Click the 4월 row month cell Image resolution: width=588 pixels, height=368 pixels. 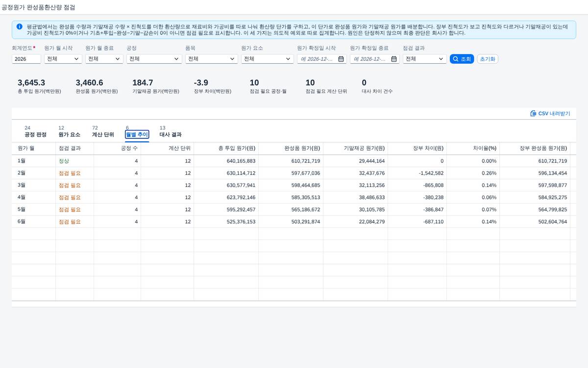[34, 197]
